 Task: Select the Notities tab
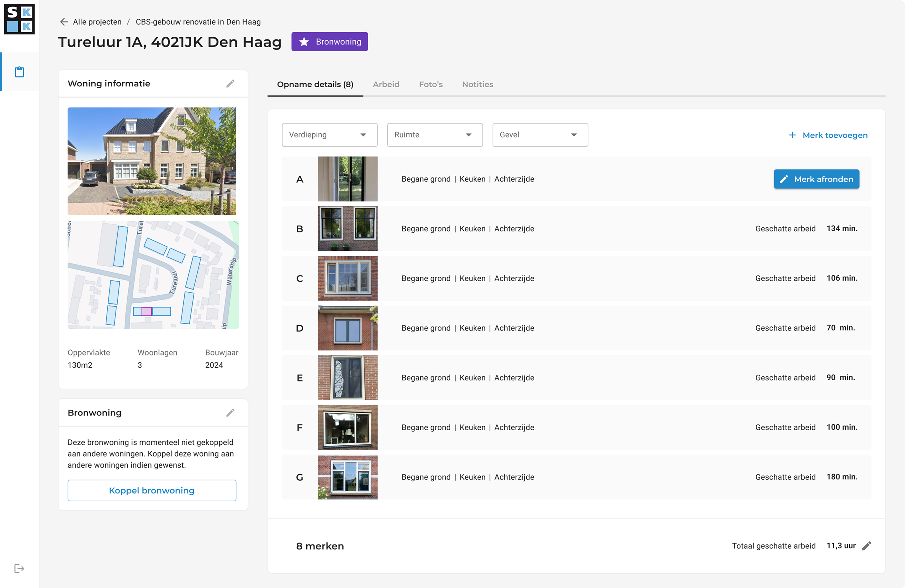point(477,84)
